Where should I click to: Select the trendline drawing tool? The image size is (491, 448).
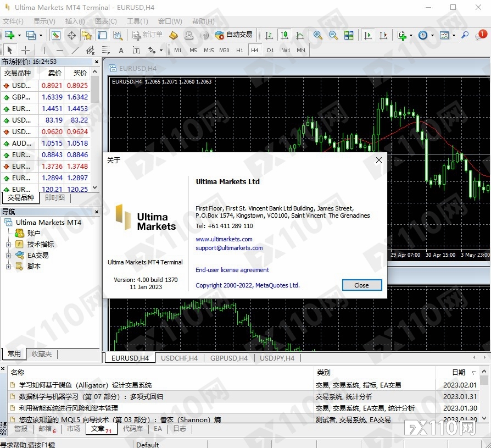[75, 50]
